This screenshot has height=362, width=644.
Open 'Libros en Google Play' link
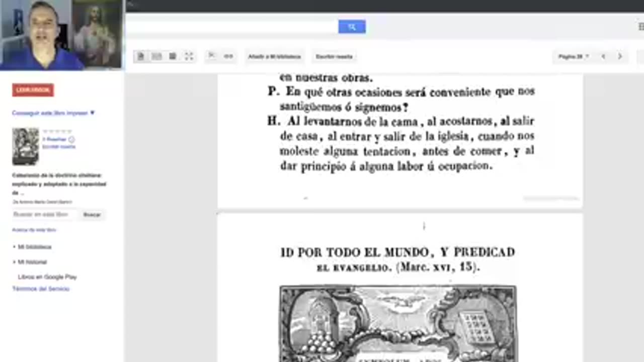pyautogui.click(x=47, y=277)
